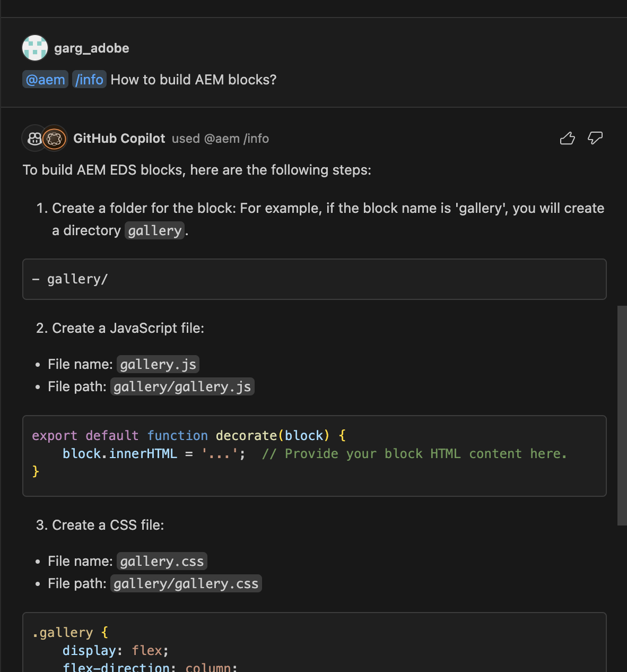Screen dimensions: 627x672
Task: Click the gallery.css file name chip
Action: [162, 562]
